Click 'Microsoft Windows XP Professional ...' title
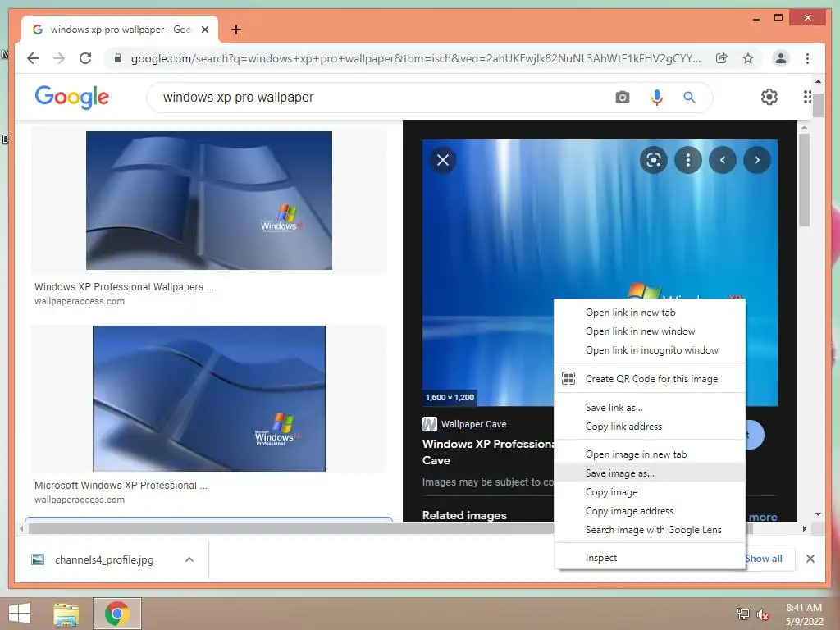 pyautogui.click(x=121, y=486)
